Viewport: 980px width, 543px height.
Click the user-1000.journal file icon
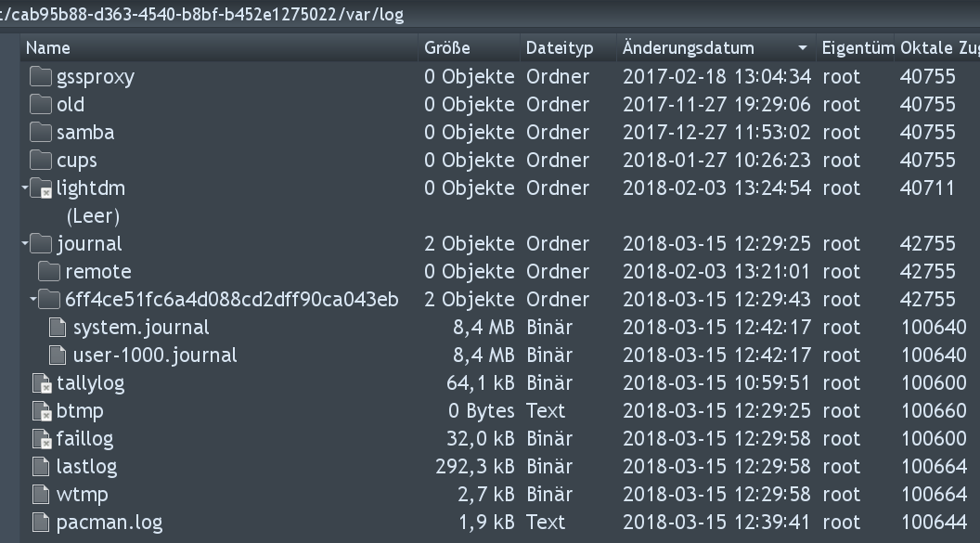(x=58, y=356)
